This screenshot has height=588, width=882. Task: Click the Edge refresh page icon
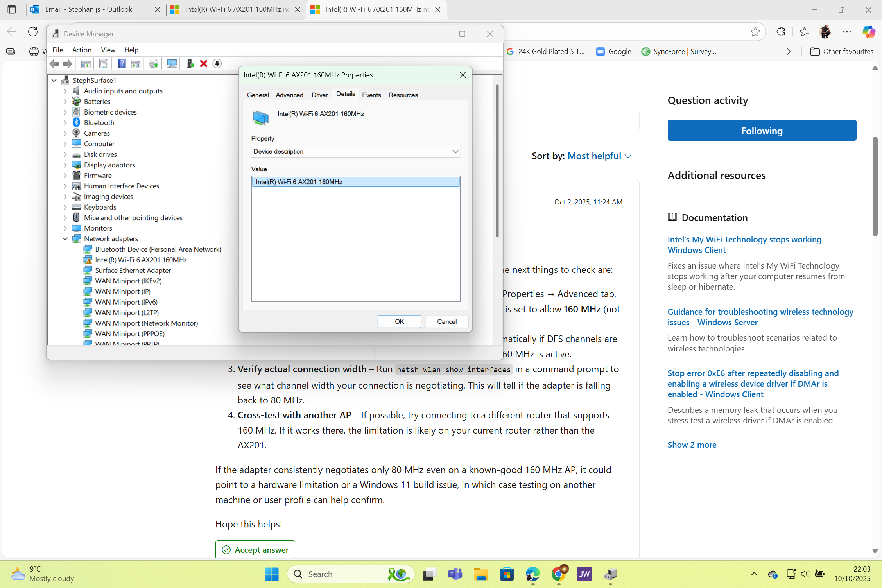click(33, 32)
